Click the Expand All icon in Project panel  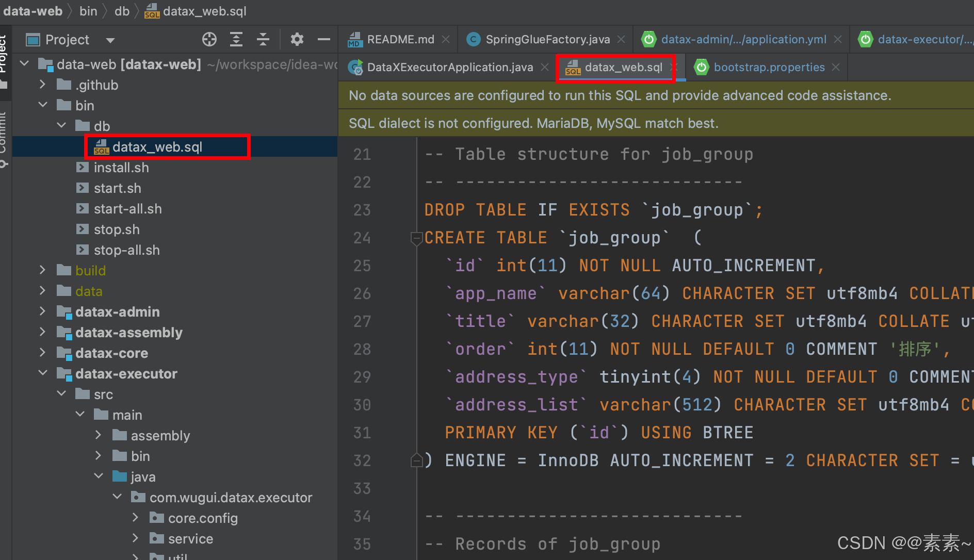click(236, 39)
